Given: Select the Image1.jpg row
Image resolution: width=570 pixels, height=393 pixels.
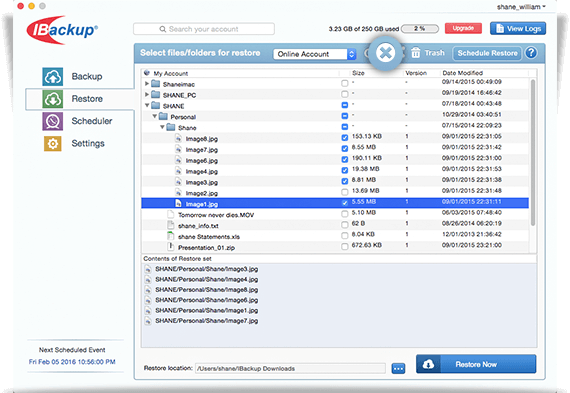Looking at the screenshot, I should [x=335, y=203].
